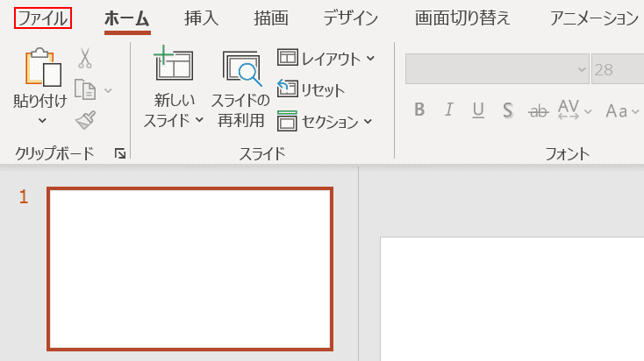644x361 pixels.
Task: Click the スライドの再利用 icon
Action: [242, 68]
